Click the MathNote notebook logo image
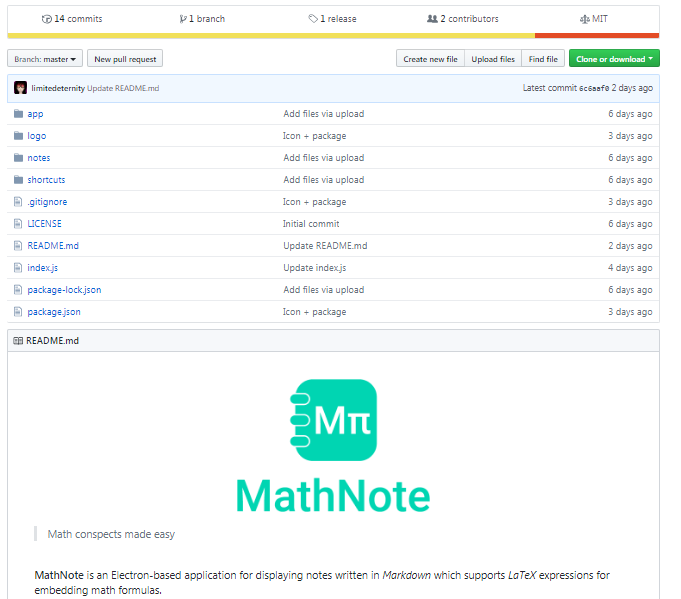681x599 pixels. (x=333, y=420)
